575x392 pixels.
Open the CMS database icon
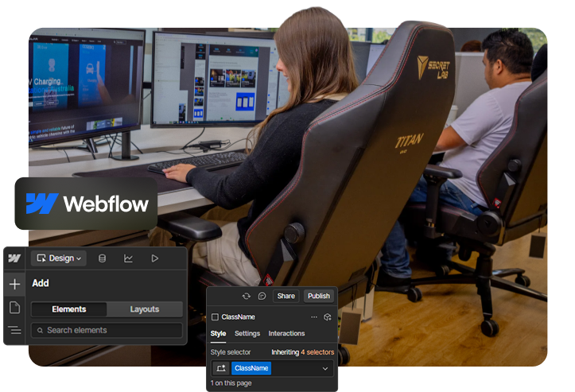[x=103, y=258]
